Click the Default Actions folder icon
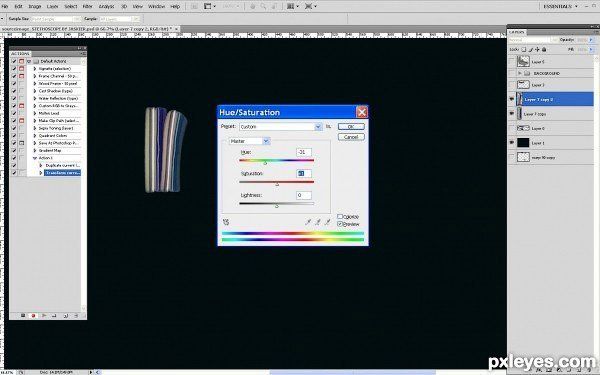 [x=36, y=61]
